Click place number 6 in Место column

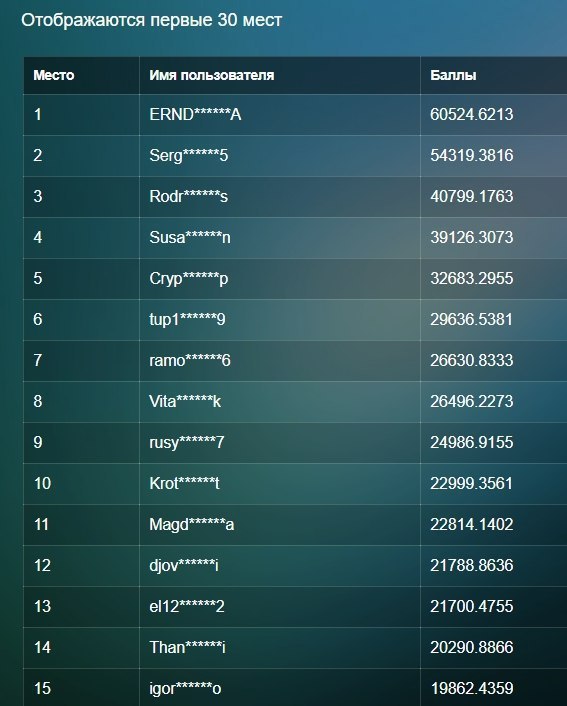[x=38, y=319]
